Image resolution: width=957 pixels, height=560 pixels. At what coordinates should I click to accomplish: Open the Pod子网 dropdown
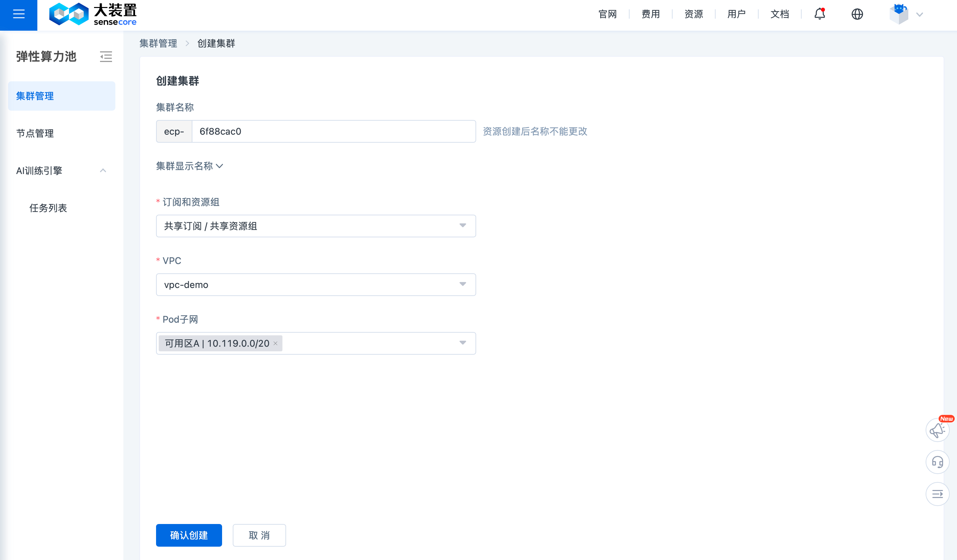[316, 344]
